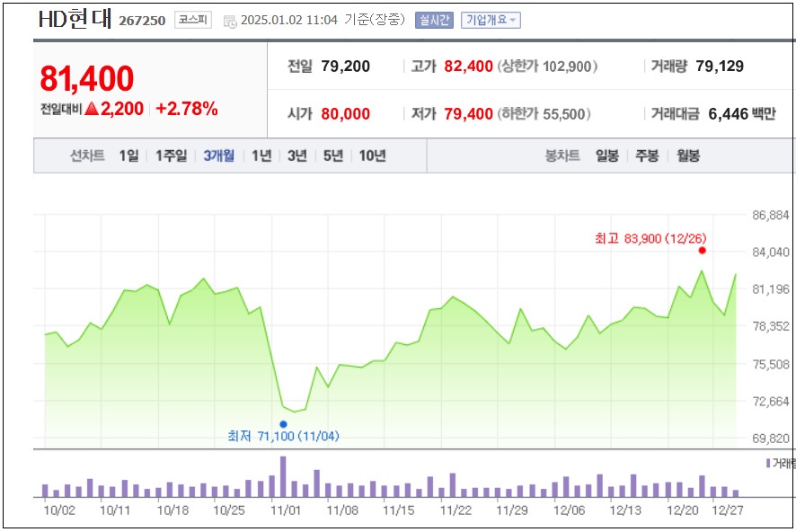Open the 기업개요 dropdown

tap(491, 21)
